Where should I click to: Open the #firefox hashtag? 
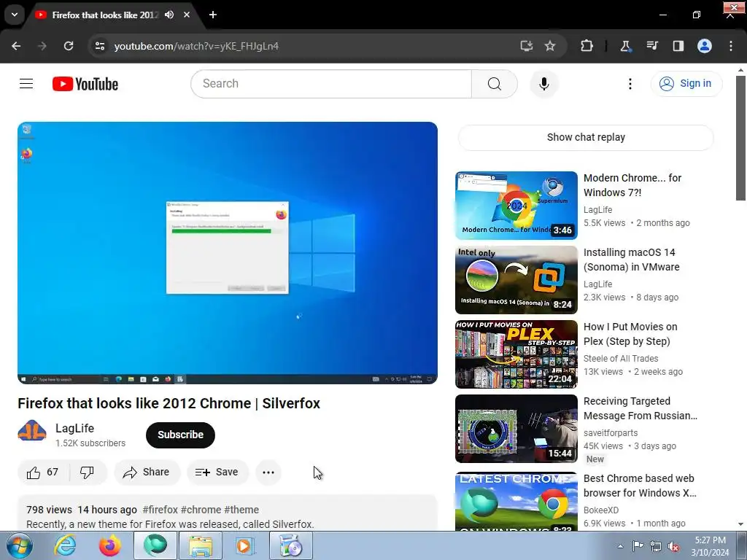pyautogui.click(x=160, y=510)
